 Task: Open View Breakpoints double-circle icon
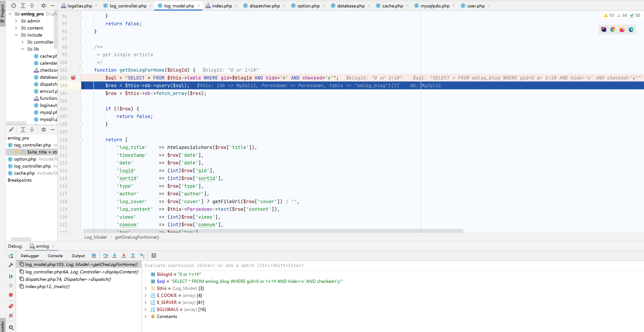pos(11,306)
